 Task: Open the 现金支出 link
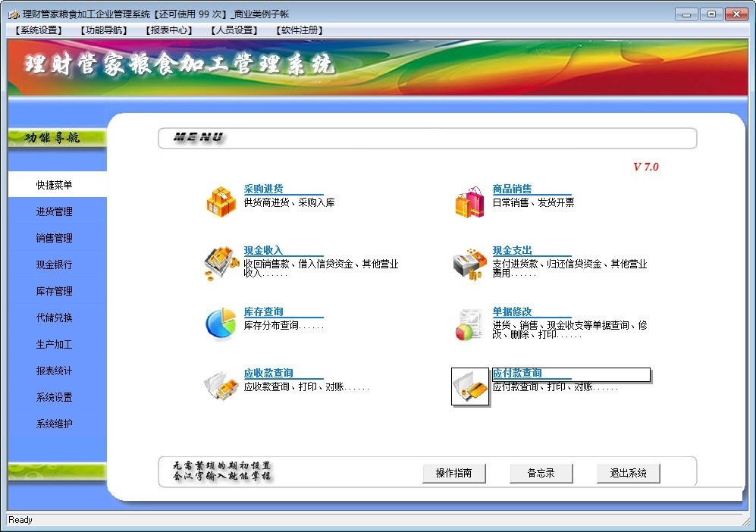[x=512, y=251]
